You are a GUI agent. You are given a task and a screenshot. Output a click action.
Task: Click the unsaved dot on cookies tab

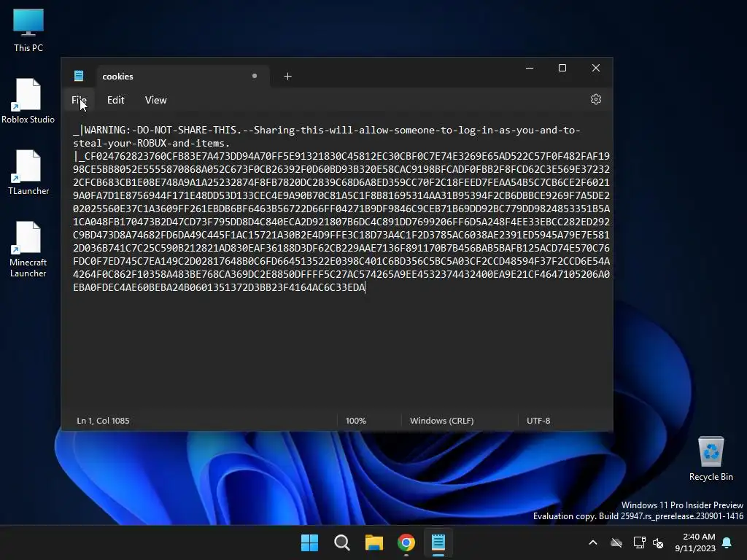point(255,76)
